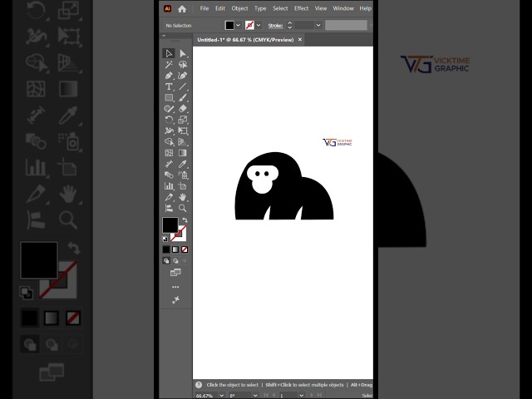
Task: Pick the Hand tool
Action: (x=183, y=197)
